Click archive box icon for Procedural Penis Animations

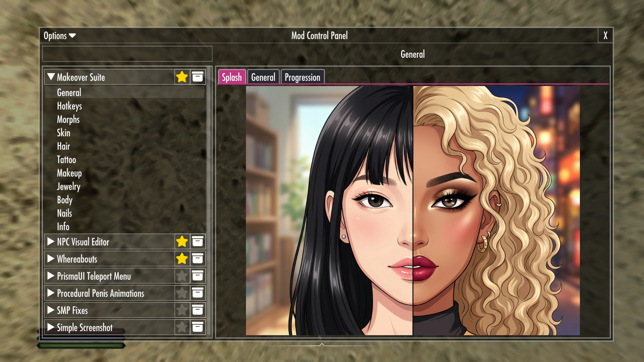click(x=198, y=293)
